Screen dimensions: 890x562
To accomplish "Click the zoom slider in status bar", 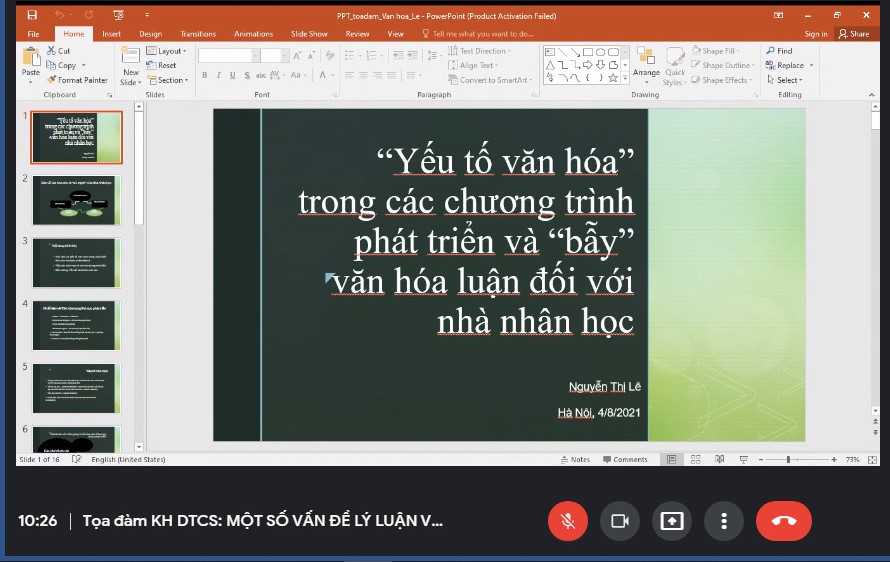I will (x=788, y=460).
